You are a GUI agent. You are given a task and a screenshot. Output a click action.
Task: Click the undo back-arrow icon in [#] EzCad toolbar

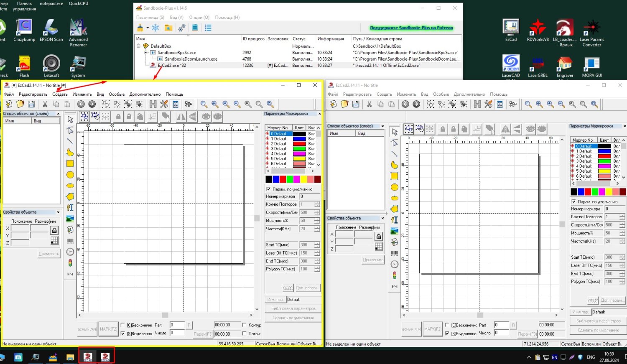coord(81,104)
